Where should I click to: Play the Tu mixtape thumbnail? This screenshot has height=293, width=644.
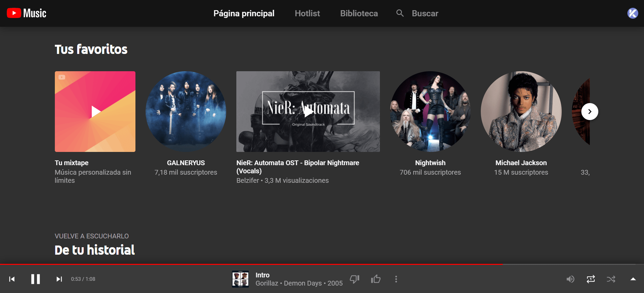tap(95, 112)
